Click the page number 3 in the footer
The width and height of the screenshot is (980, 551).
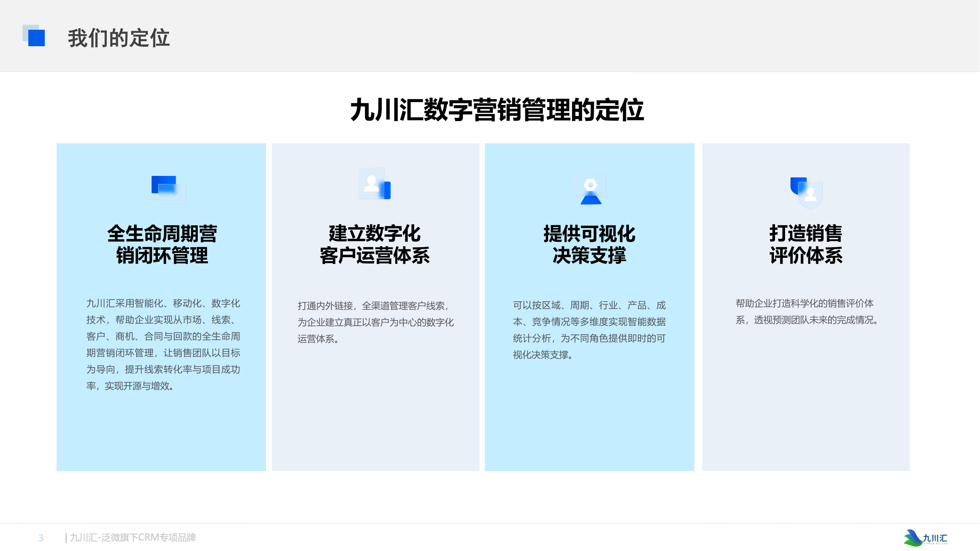pos(41,538)
